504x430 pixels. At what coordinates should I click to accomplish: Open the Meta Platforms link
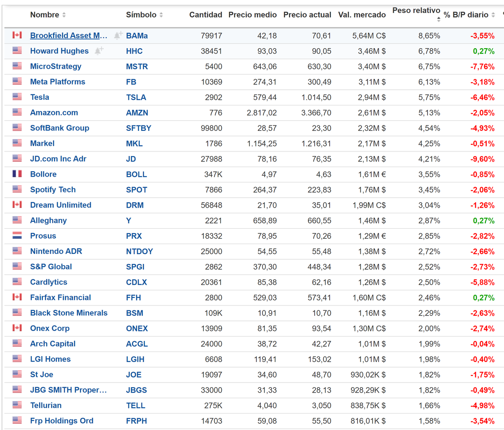pyautogui.click(x=58, y=82)
